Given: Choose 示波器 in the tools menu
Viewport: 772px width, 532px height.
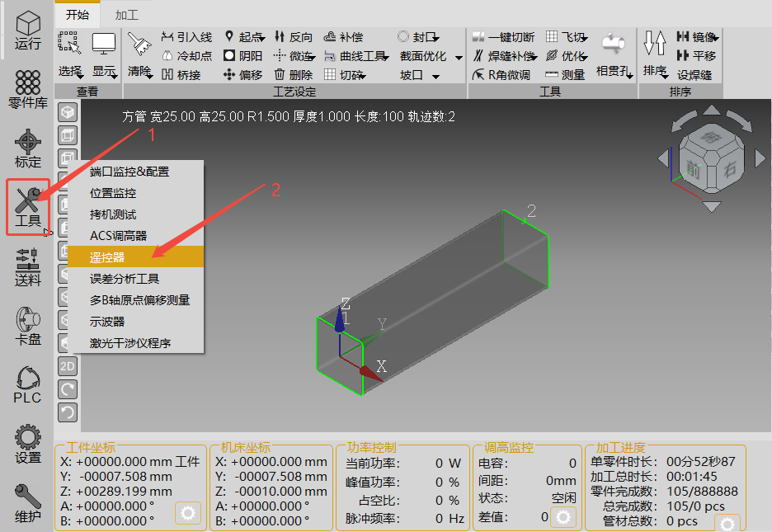Looking at the screenshot, I should pyautogui.click(x=107, y=322).
